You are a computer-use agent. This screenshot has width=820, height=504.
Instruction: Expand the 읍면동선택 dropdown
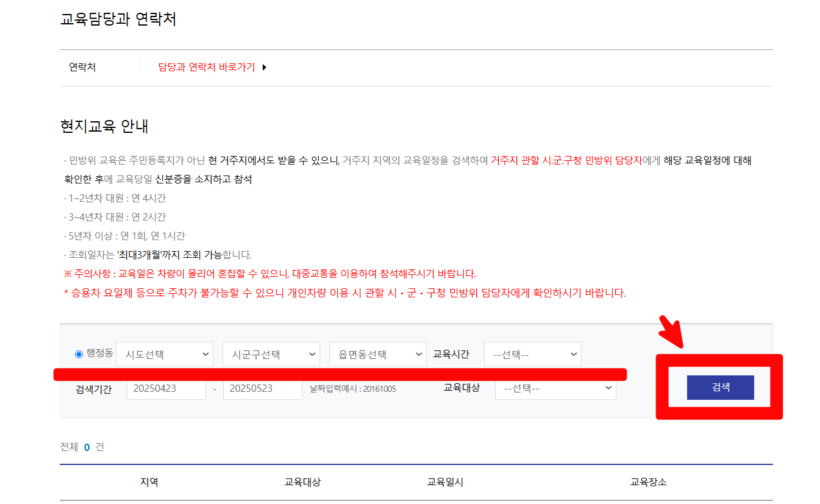point(377,353)
